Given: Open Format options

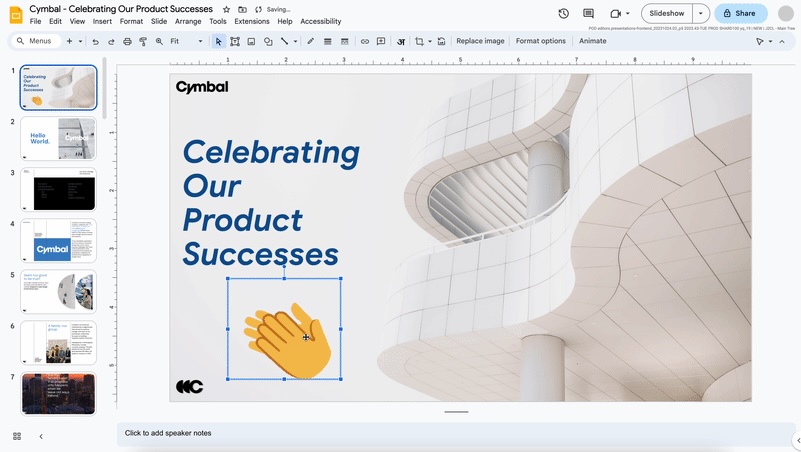Looking at the screenshot, I should click(x=540, y=41).
